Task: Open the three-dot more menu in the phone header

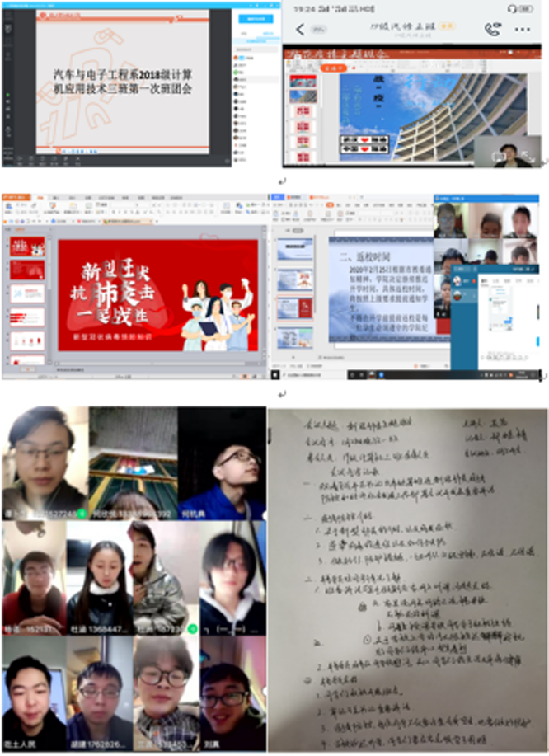Action: [524, 30]
